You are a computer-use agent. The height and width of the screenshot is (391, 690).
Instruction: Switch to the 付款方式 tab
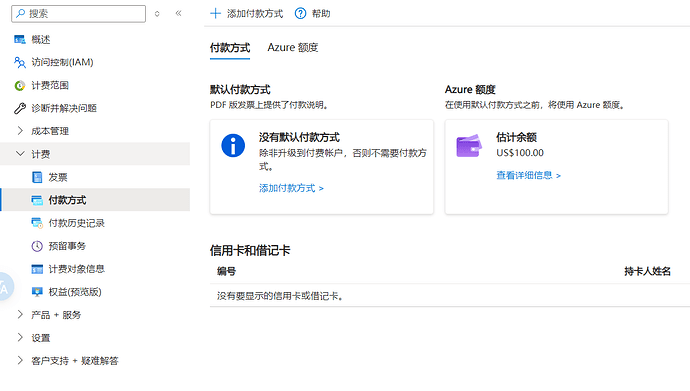click(x=230, y=48)
